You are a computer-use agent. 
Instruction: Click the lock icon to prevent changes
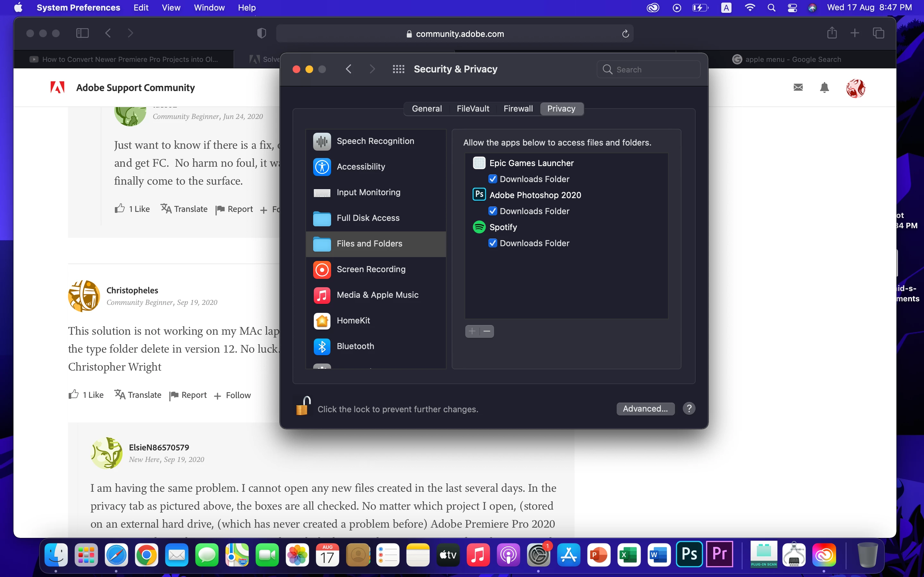[303, 406]
